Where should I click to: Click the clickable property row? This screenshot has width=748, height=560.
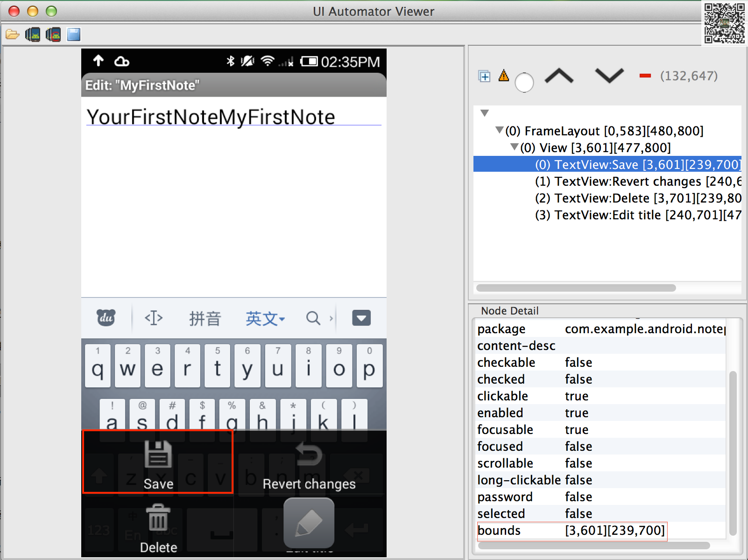(x=601, y=396)
